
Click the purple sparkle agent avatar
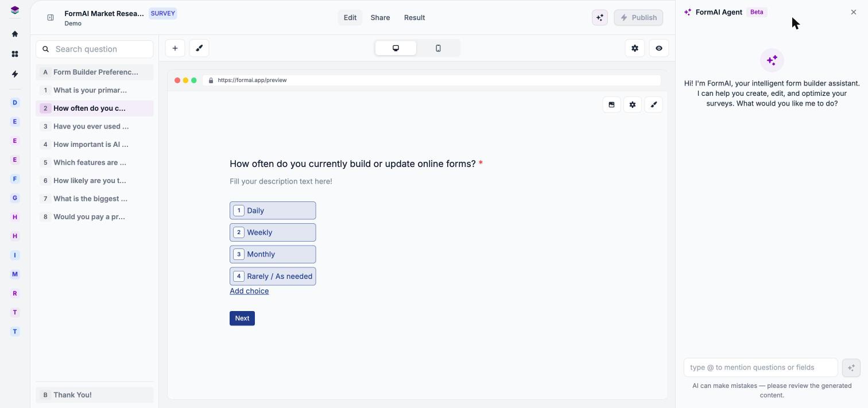click(x=772, y=60)
